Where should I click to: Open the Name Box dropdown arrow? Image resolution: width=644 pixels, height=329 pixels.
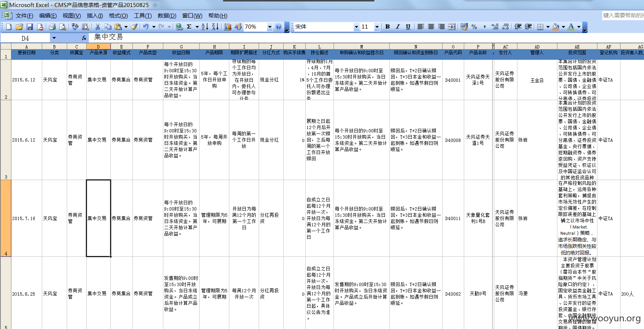(x=54, y=38)
